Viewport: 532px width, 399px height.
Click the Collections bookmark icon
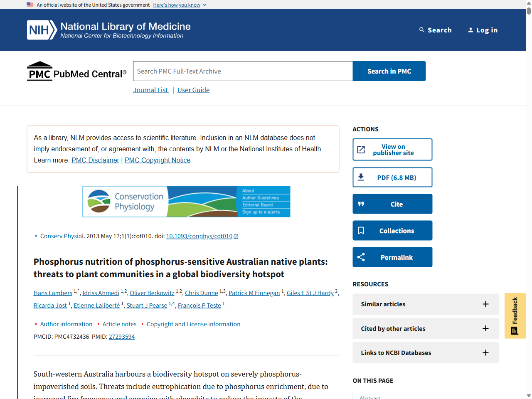click(361, 230)
